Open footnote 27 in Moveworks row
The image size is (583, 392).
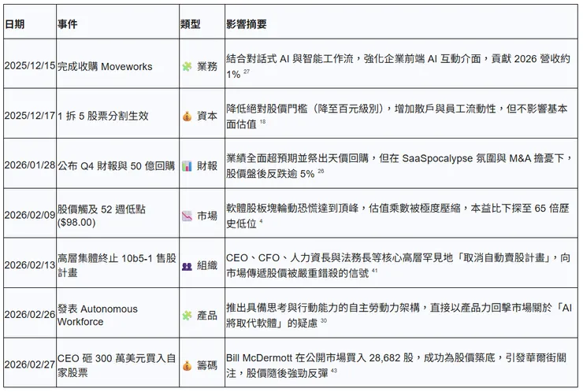247,72
